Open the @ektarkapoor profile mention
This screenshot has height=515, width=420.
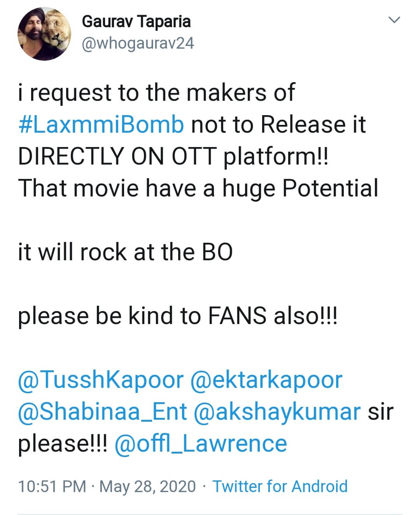tap(266, 380)
